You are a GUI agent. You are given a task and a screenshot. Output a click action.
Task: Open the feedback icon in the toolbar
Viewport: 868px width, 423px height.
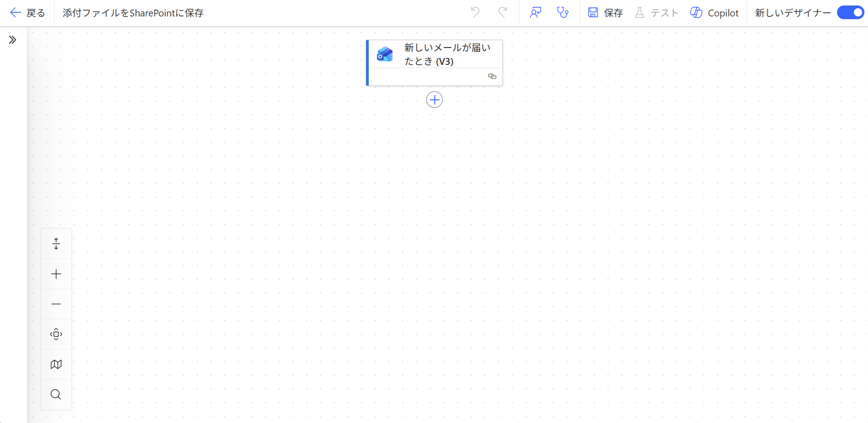click(535, 12)
